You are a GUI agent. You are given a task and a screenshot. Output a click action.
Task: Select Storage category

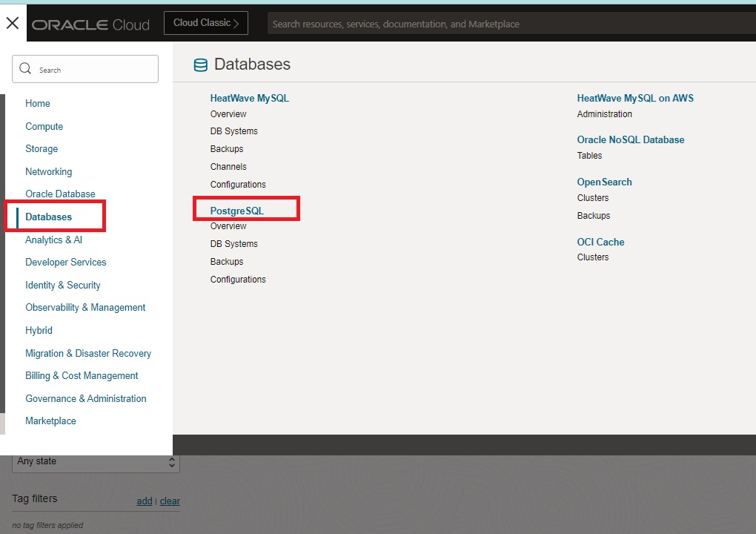tap(42, 148)
